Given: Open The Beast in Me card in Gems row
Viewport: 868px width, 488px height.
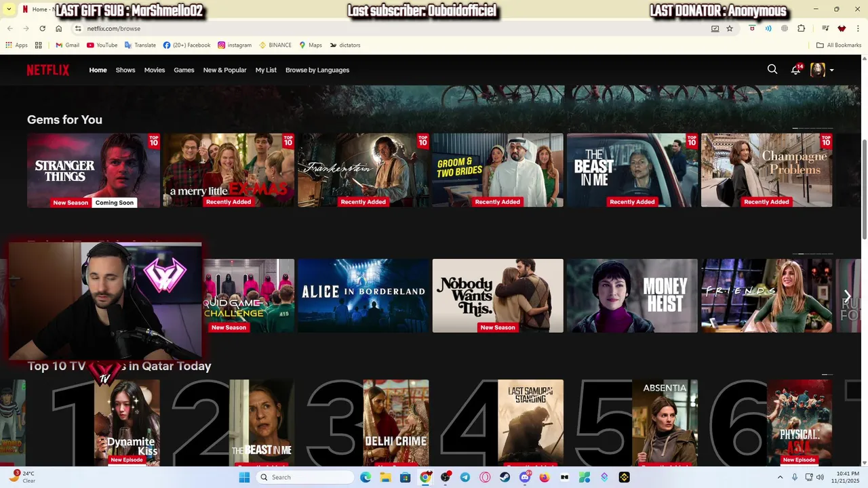Looking at the screenshot, I should [x=632, y=170].
